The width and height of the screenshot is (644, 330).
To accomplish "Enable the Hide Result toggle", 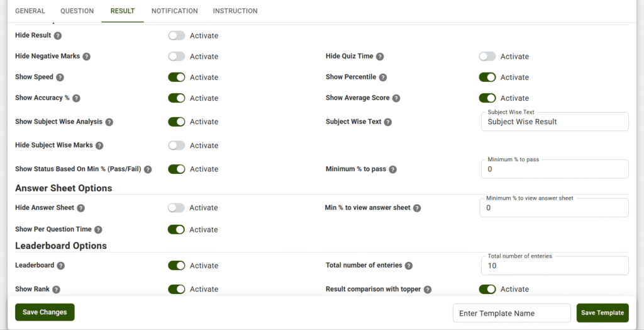I will tap(177, 36).
